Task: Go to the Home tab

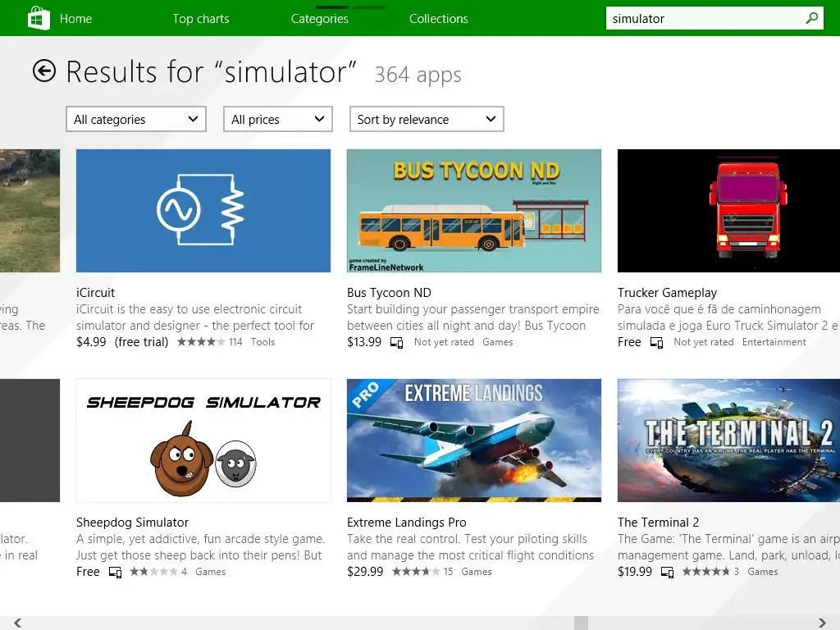Action: 75,18
